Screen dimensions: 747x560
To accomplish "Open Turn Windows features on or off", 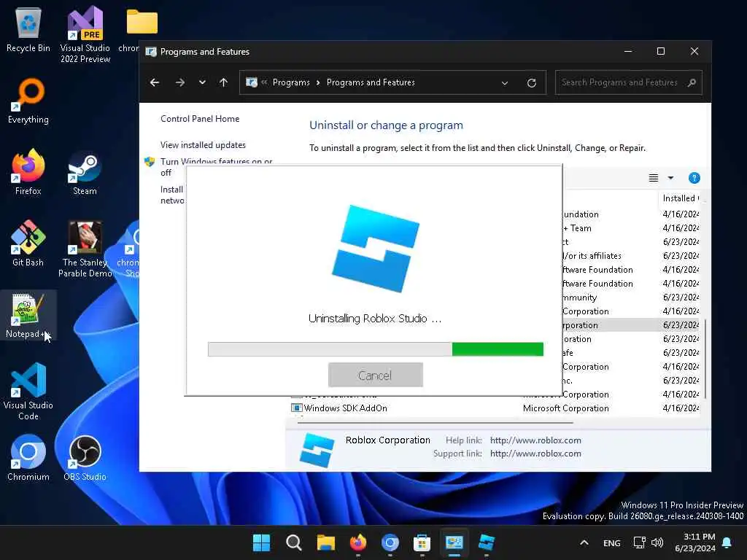I will (x=216, y=167).
